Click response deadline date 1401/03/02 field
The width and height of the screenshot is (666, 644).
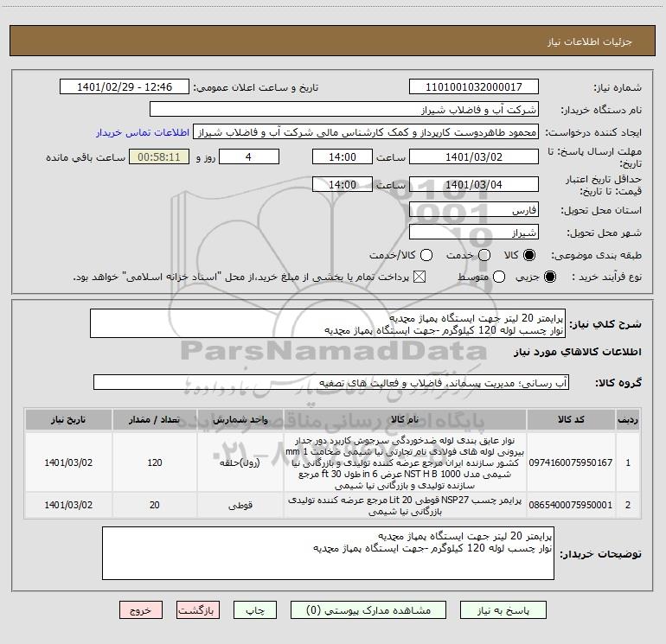click(474, 156)
